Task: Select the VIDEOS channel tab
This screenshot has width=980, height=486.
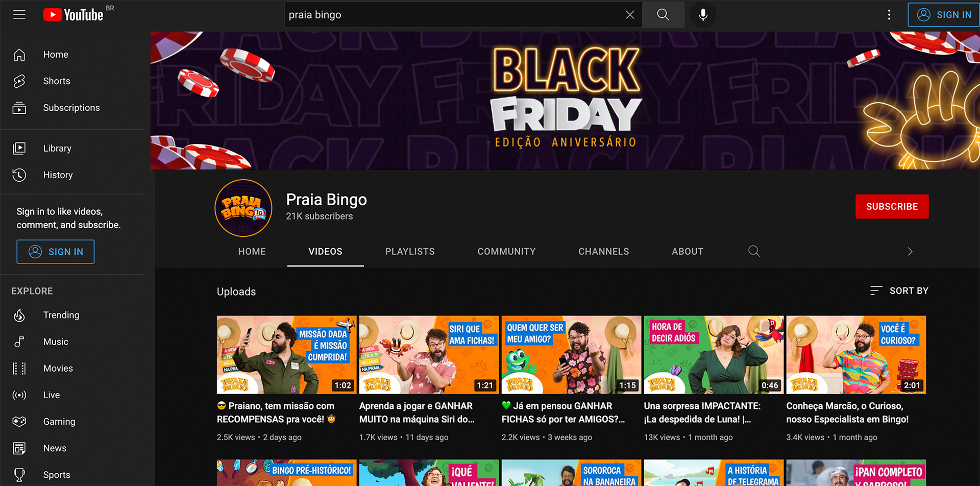Action: click(326, 252)
